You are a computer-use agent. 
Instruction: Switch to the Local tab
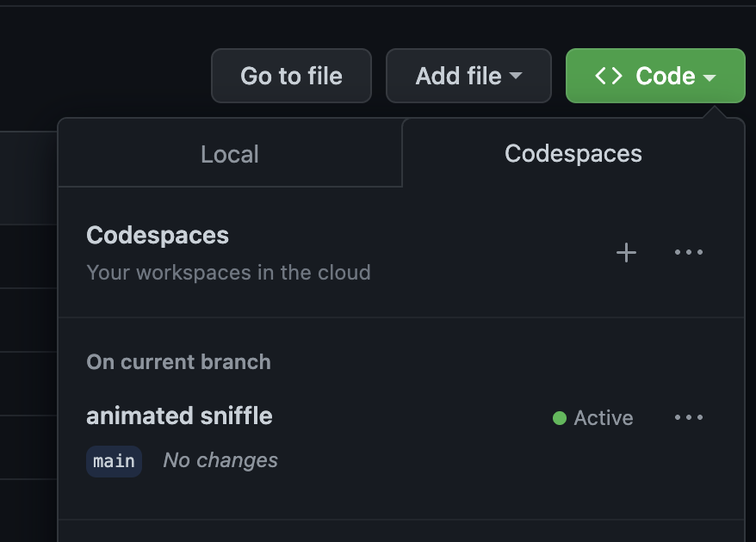(230, 154)
